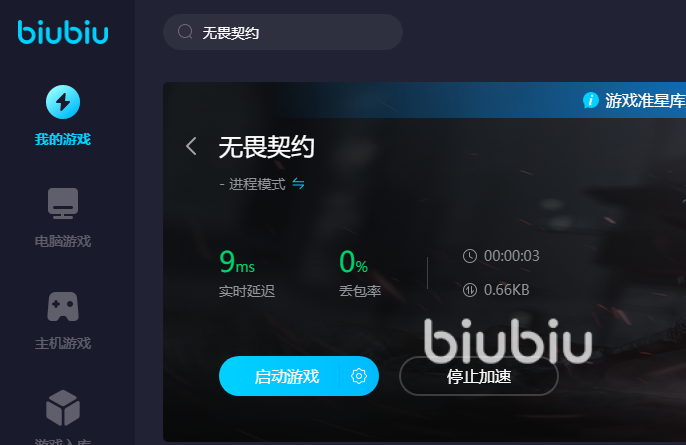Open the 主机游戏 gamepad icon

pyautogui.click(x=63, y=306)
